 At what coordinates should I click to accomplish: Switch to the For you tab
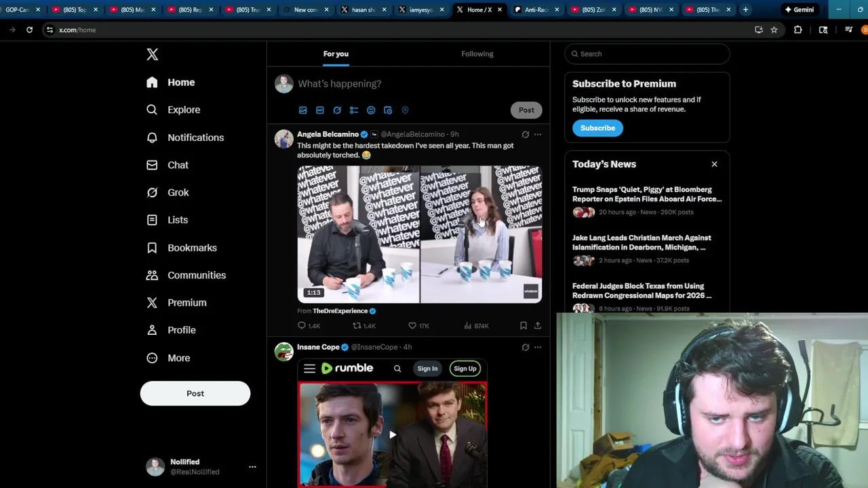(336, 54)
